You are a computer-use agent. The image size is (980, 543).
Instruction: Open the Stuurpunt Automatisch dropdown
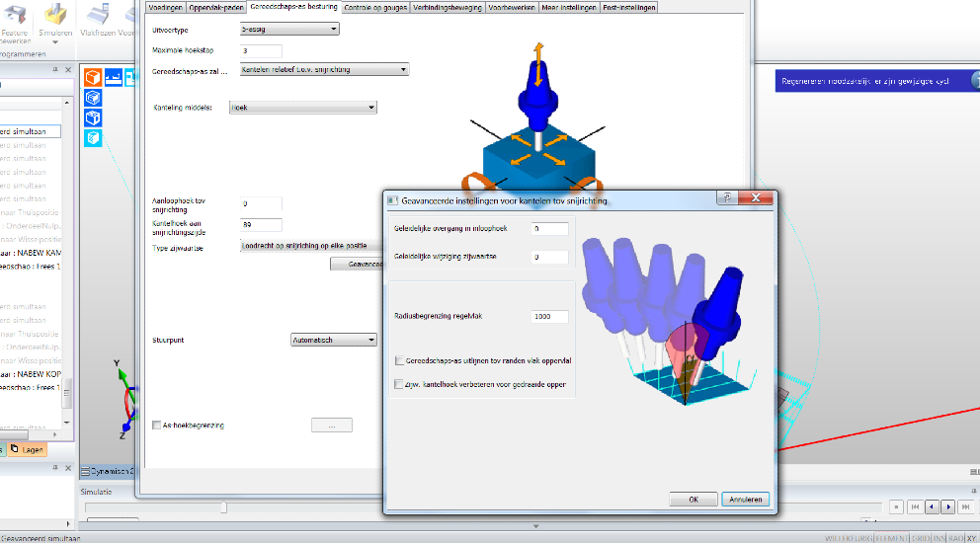tap(334, 340)
